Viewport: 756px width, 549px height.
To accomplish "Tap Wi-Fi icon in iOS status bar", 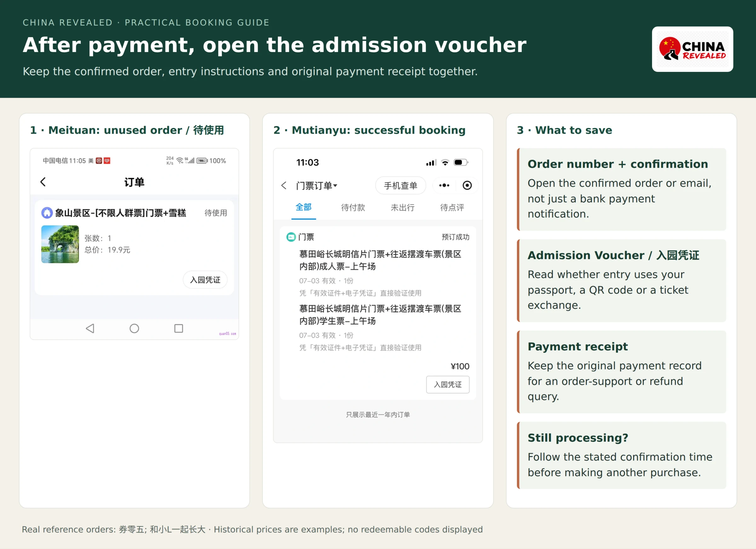I will (445, 162).
